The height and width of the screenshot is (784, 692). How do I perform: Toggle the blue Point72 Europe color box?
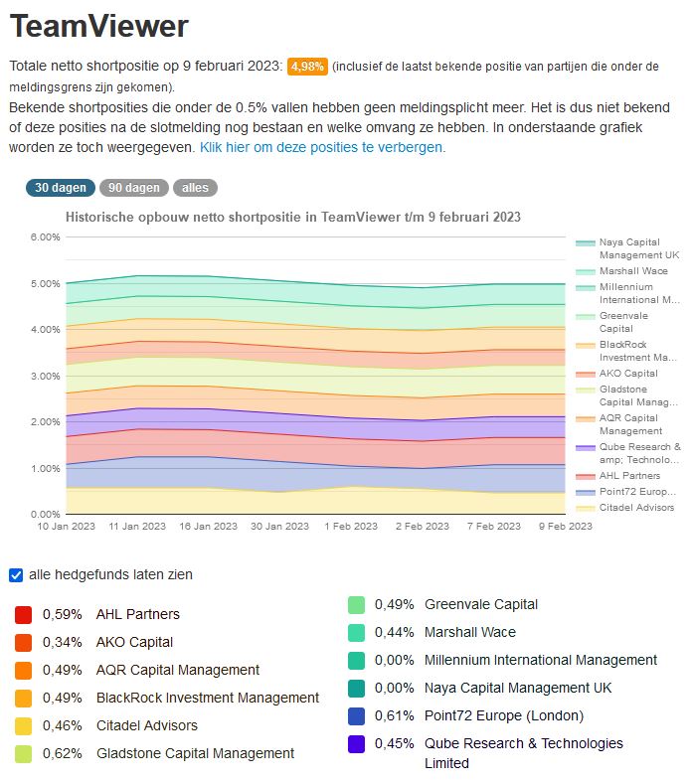[356, 715]
